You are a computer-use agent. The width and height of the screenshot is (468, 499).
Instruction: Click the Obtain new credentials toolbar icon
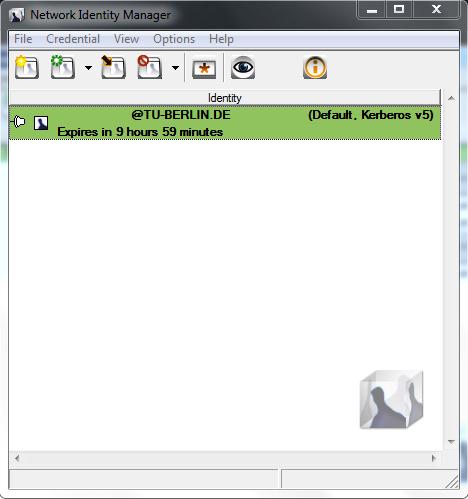coord(27,68)
